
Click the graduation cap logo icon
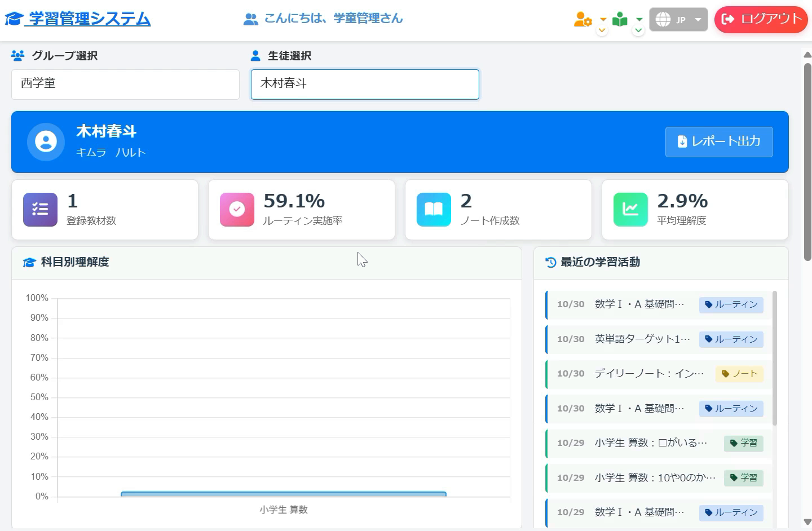tap(14, 19)
